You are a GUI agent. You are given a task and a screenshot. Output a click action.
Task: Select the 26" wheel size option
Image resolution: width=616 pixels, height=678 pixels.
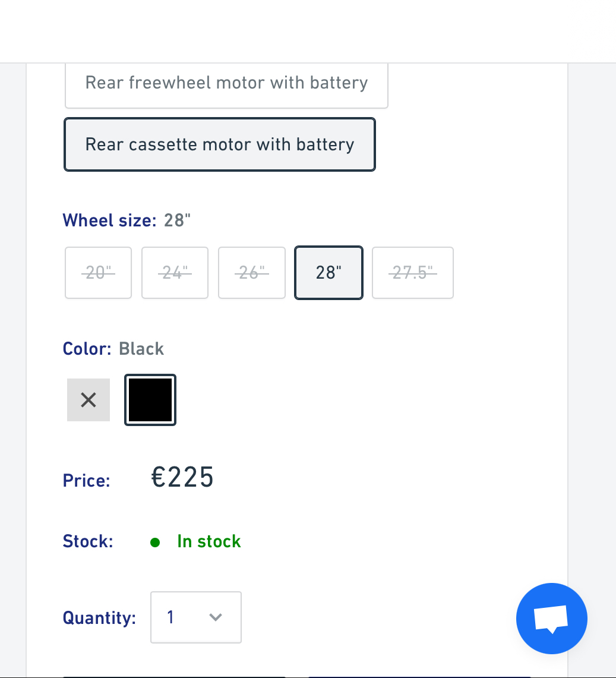[252, 273]
